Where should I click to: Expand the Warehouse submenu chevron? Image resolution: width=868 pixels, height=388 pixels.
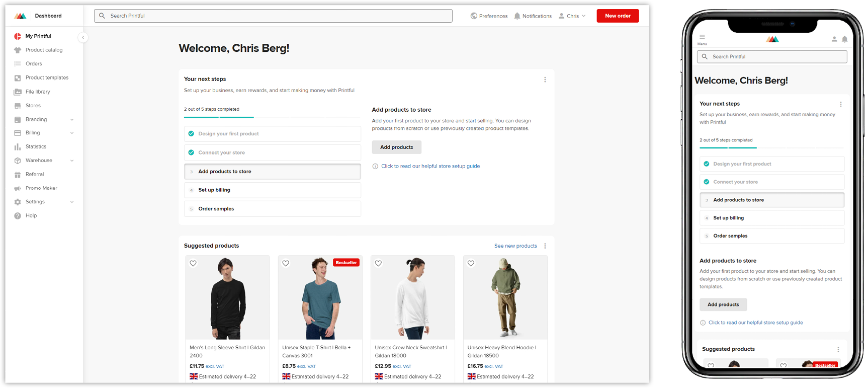[x=72, y=161]
